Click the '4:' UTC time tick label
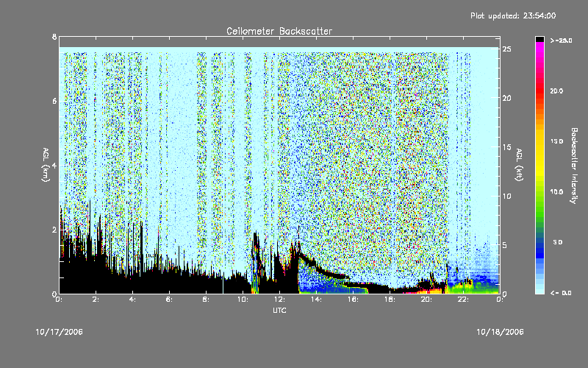Viewport: 588px width, 368px height. coord(133,300)
